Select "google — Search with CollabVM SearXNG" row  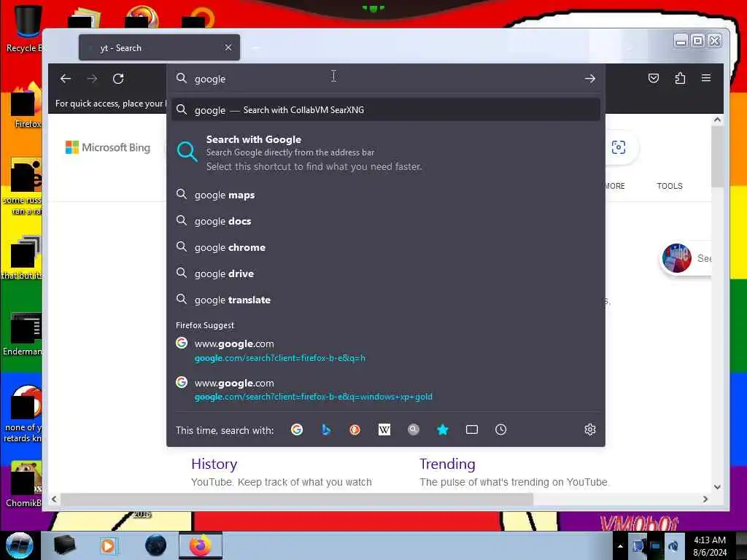[386, 110]
